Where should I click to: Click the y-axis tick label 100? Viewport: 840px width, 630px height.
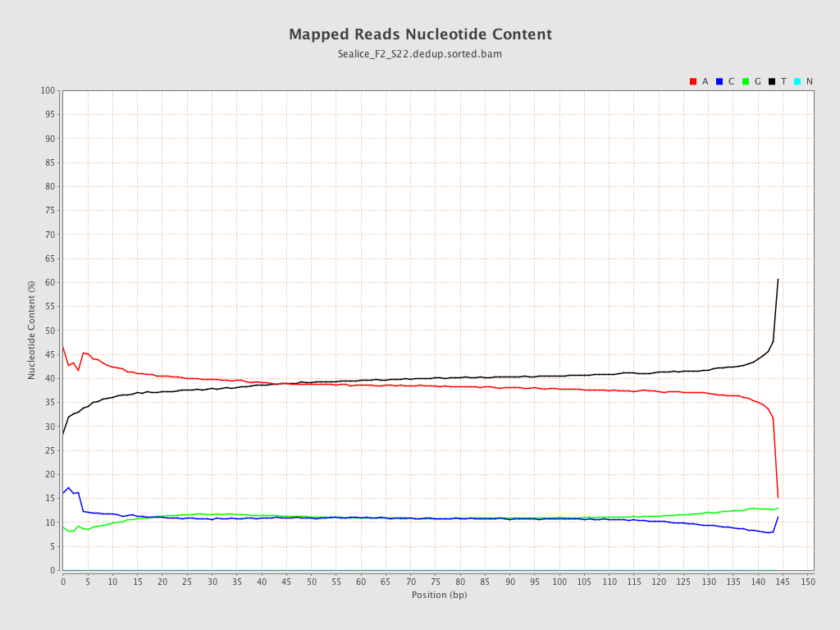point(48,90)
